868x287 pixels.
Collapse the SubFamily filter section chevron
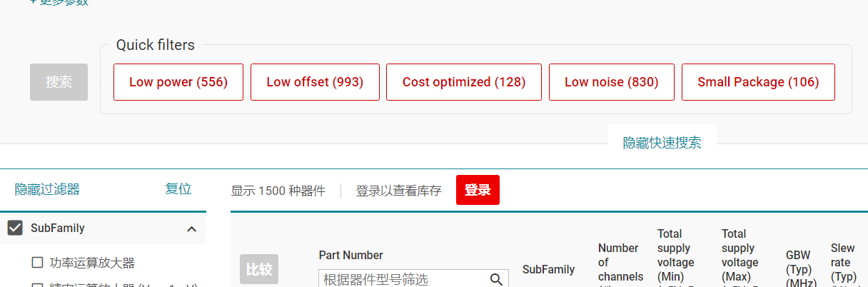[x=191, y=229]
